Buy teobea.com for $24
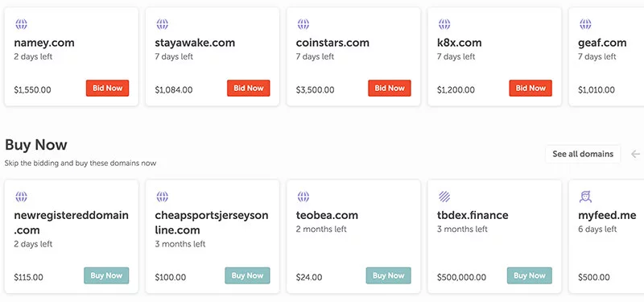This screenshot has width=644, height=302. pos(389,275)
